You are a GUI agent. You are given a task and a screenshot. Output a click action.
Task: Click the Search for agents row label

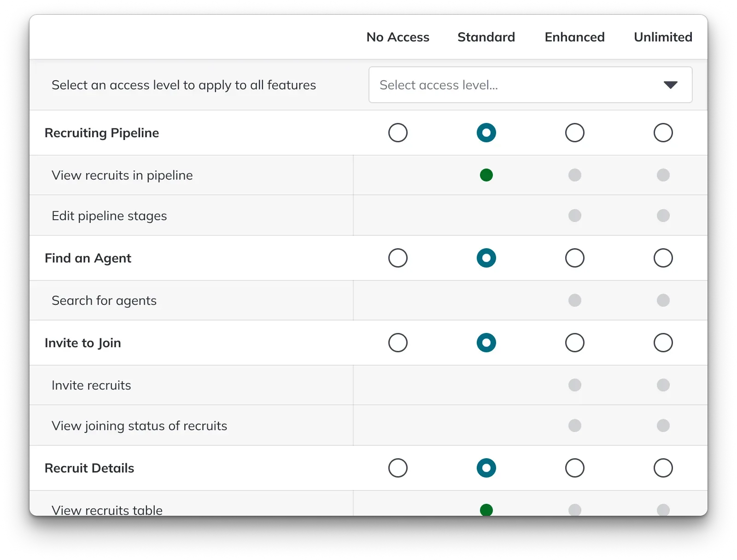(104, 301)
